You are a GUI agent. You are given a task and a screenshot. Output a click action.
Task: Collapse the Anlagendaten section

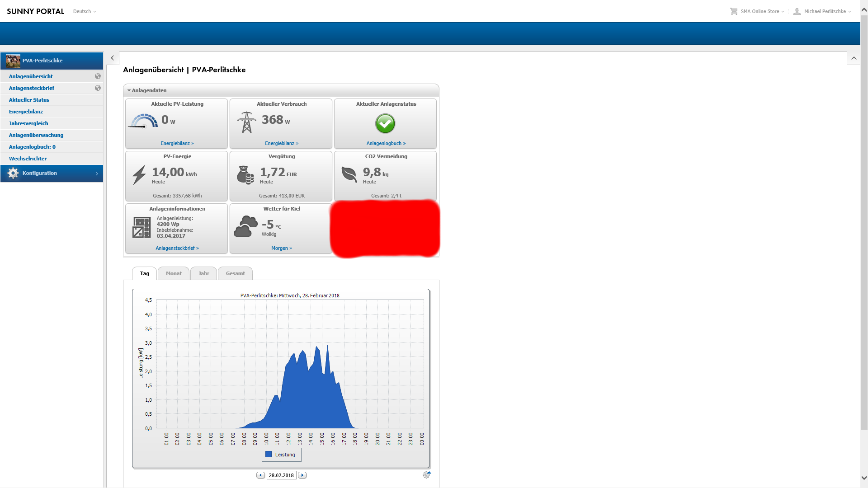point(147,90)
